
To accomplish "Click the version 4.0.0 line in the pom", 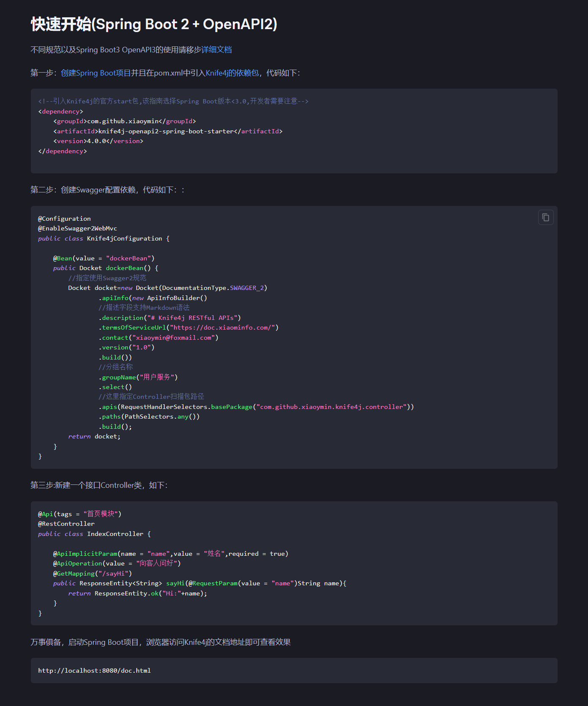I will (x=98, y=141).
